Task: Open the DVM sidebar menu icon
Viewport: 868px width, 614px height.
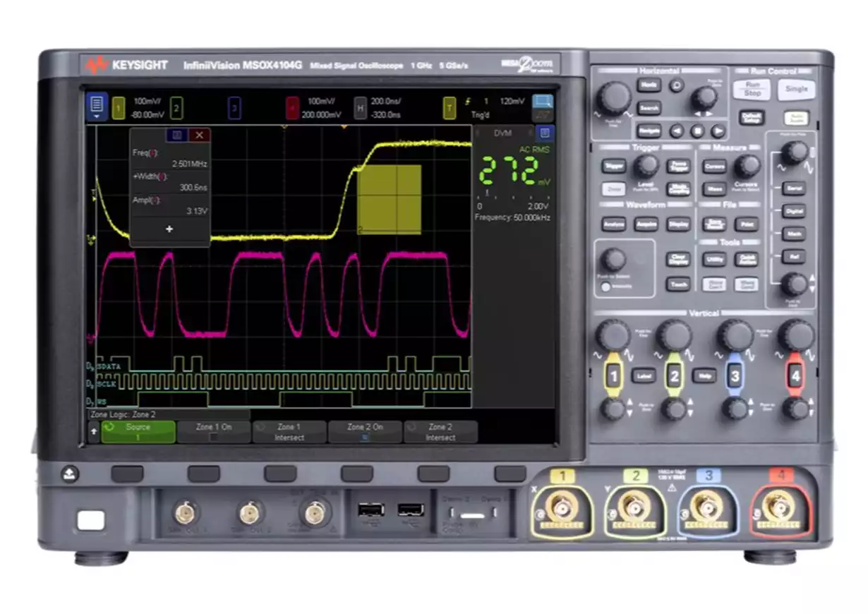Action: point(543,133)
